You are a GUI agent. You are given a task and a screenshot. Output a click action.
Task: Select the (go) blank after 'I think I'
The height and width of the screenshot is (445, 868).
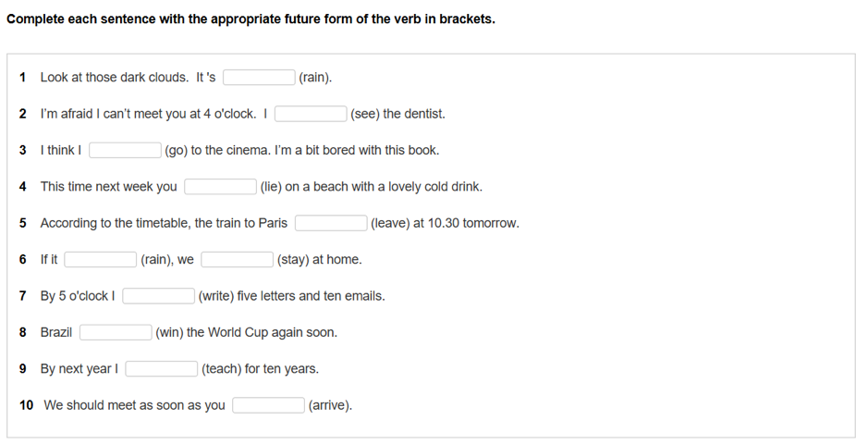tap(125, 150)
